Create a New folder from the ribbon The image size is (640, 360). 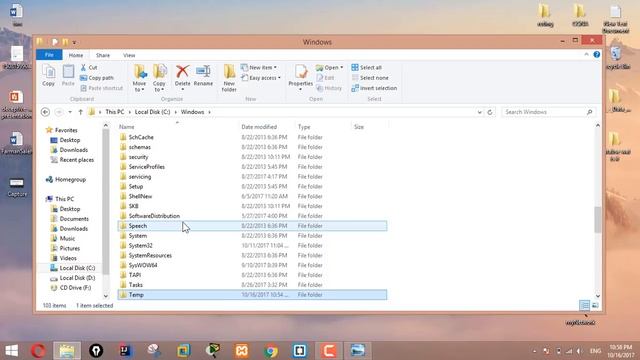tap(229, 78)
